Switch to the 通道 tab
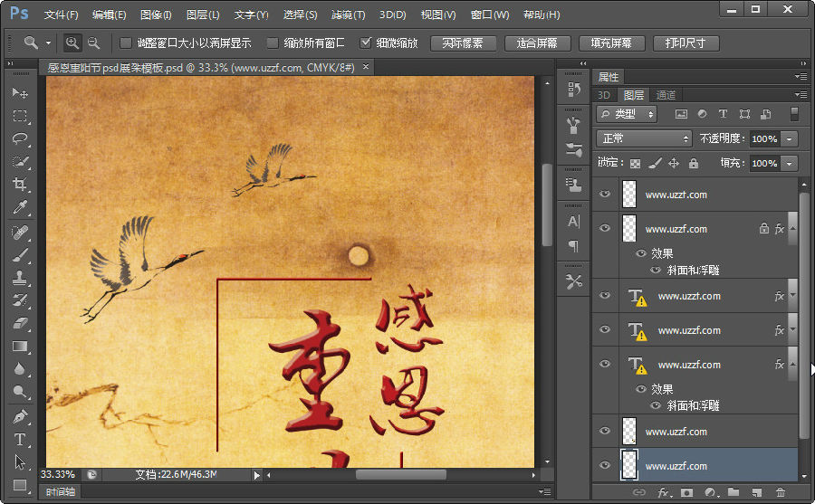 (666, 95)
